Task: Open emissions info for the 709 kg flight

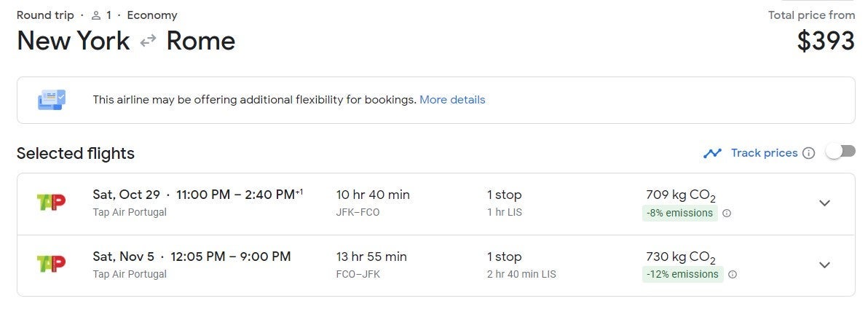Action: tap(727, 214)
